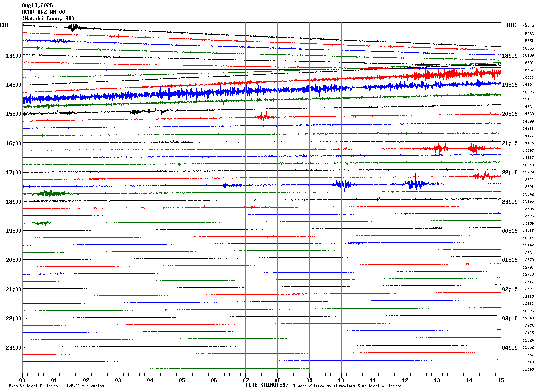
Task: Click the '03' minute axis tick label
Action: tap(118, 380)
